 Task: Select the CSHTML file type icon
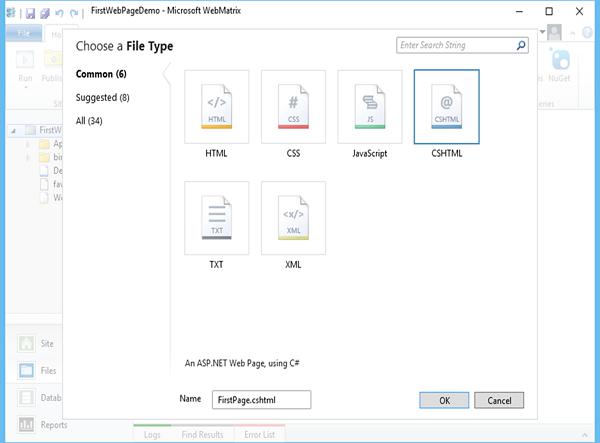point(447,107)
